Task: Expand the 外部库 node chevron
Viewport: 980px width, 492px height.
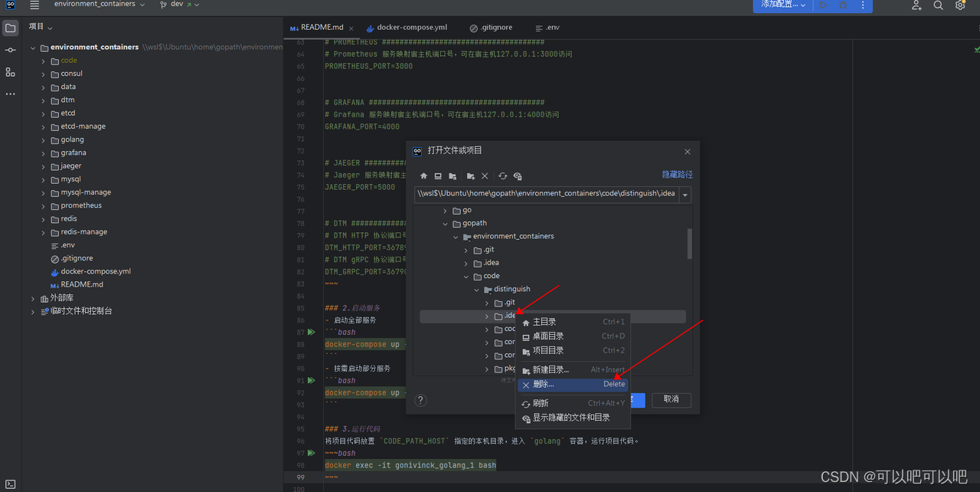Action: 33,298
